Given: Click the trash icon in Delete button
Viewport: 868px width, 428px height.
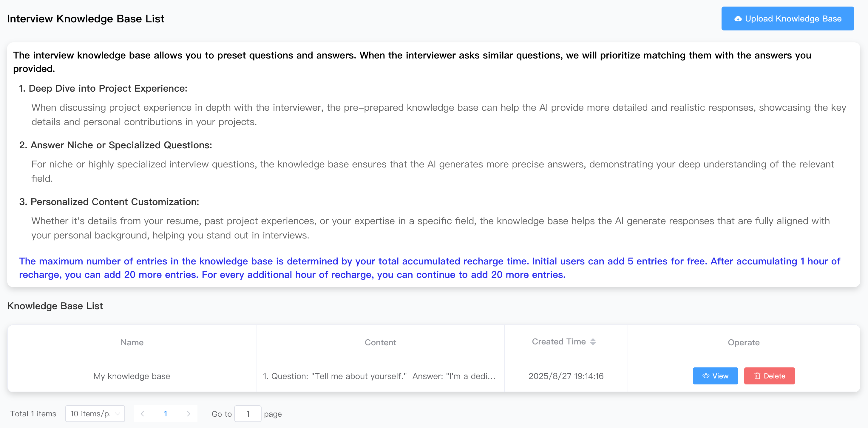Looking at the screenshot, I should pos(757,376).
